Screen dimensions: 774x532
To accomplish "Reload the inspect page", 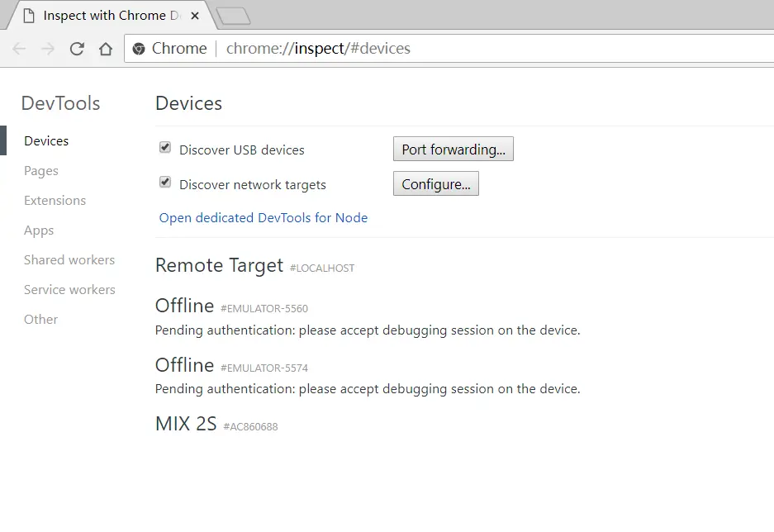I will [x=77, y=49].
